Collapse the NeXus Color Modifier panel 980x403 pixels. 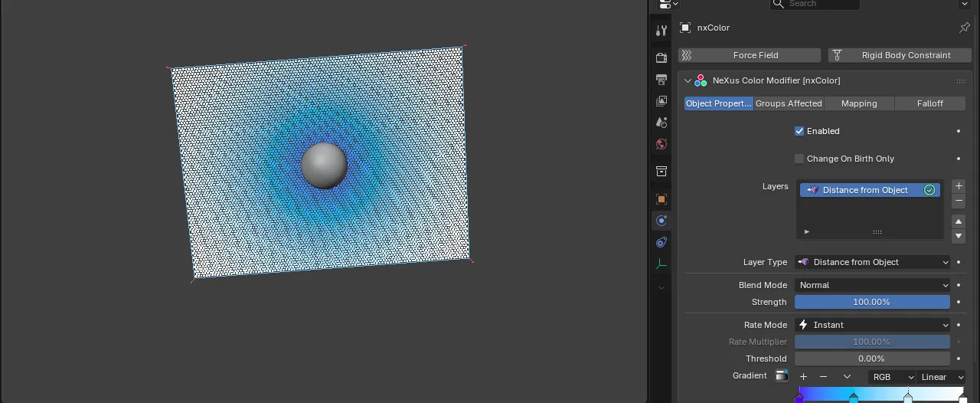pyautogui.click(x=688, y=80)
